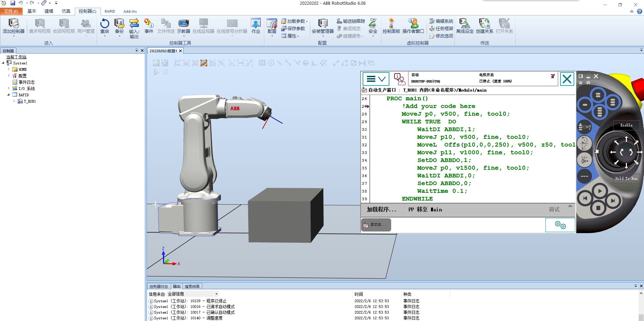
Task: Click 保存参数 (Save Parameters)
Action: (x=293, y=29)
